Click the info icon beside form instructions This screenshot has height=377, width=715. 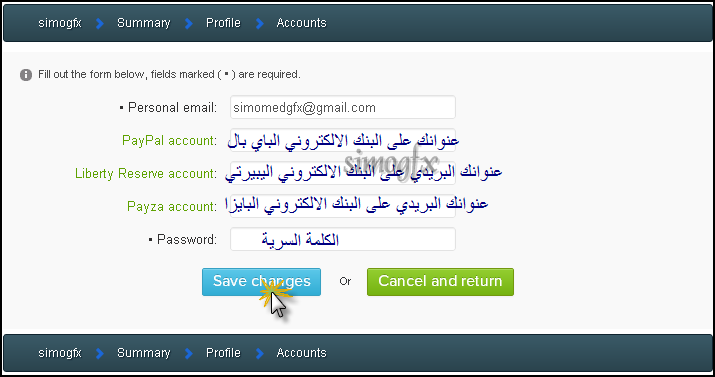tap(26, 74)
